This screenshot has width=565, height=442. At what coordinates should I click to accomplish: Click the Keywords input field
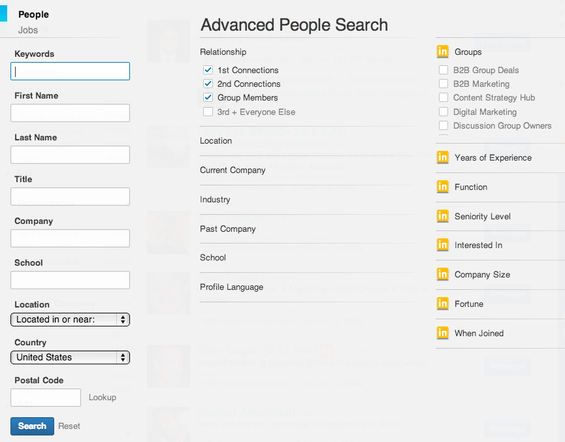(x=70, y=71)
